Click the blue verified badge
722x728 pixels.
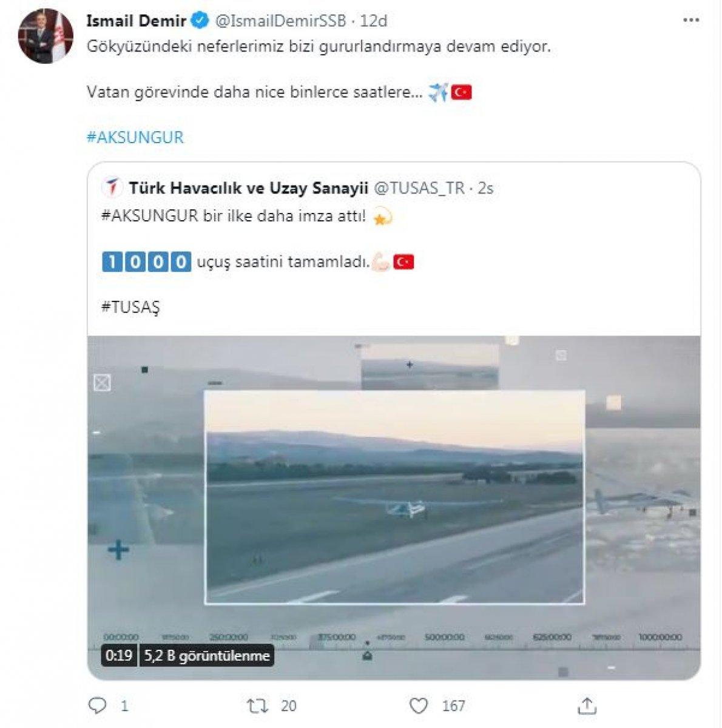point(199,21)
